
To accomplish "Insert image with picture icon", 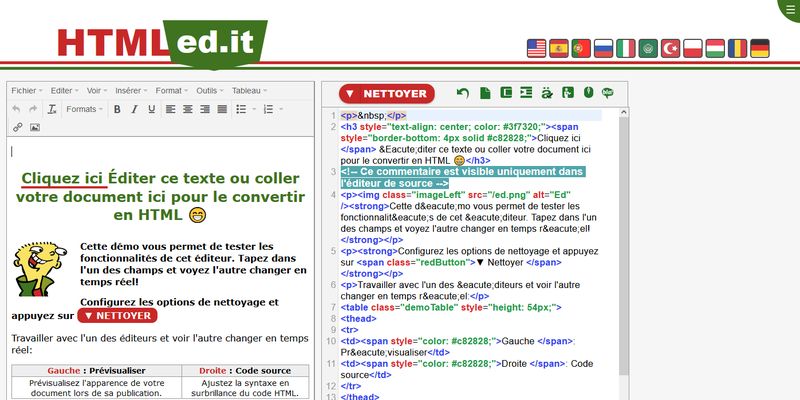I will (x=35, y=127).
